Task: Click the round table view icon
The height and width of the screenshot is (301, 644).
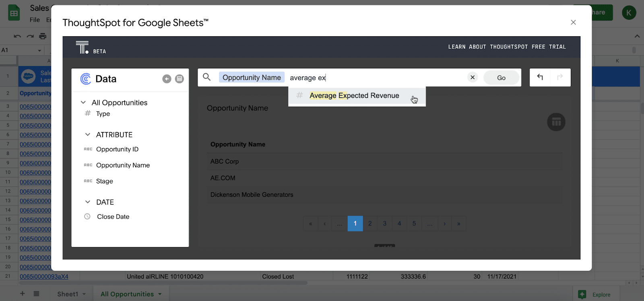Action: [x=556, y=122]
